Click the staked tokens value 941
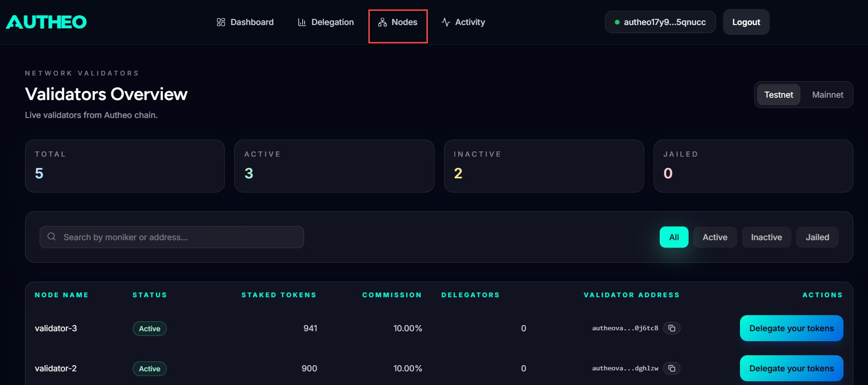Screen dimensions: 868x385 [x=310, y=328]
